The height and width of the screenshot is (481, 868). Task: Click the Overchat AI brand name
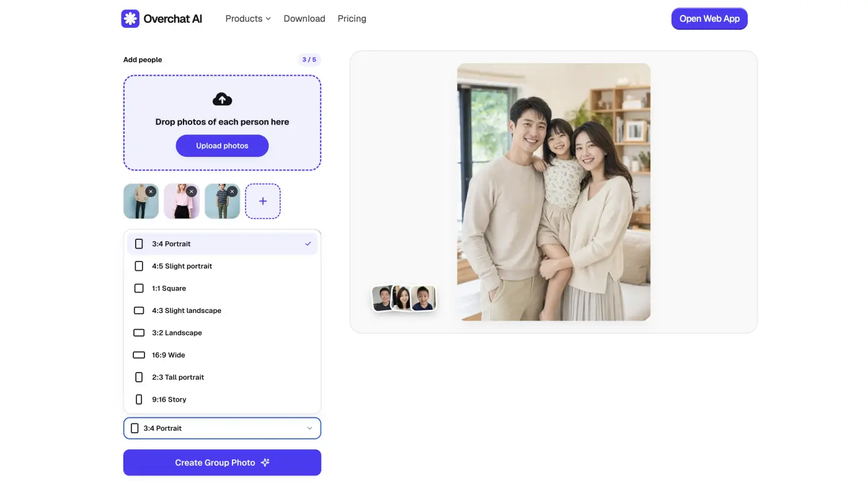173,19
